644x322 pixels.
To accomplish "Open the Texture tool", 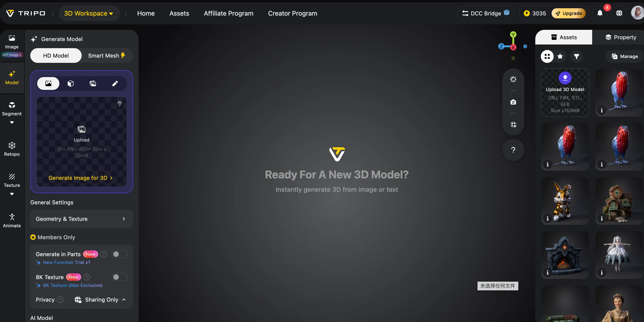I will point(12,180).
